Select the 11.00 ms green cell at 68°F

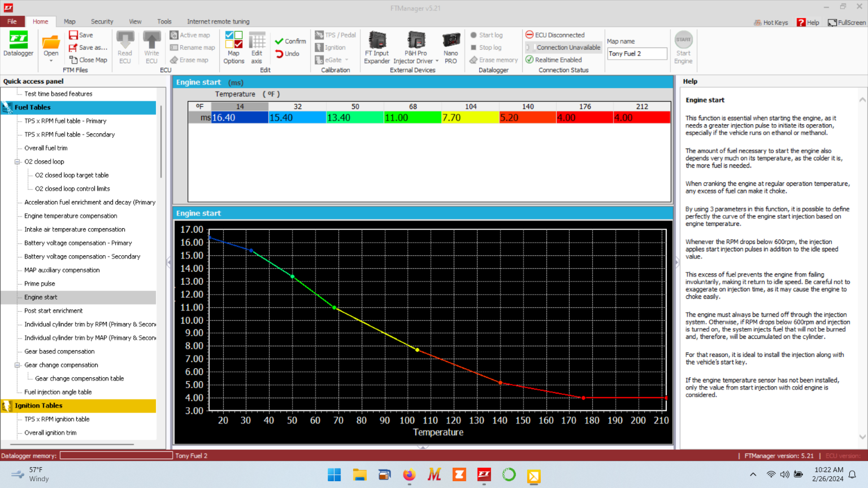413,117
